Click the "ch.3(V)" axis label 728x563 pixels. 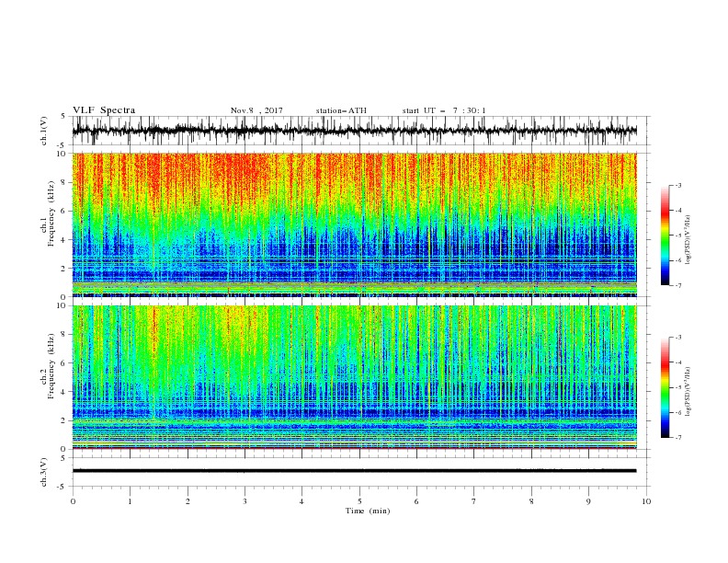point(44,472)
